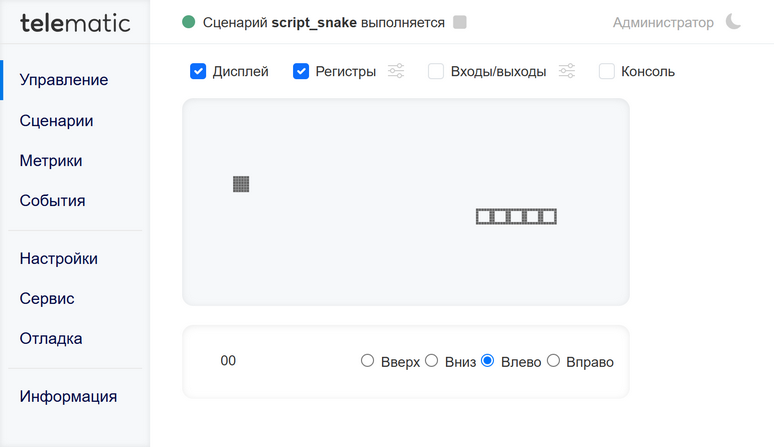774x447 pixels.
Task: Open Входы/выходы settings sliders icon
Action: tap(567, 71)
